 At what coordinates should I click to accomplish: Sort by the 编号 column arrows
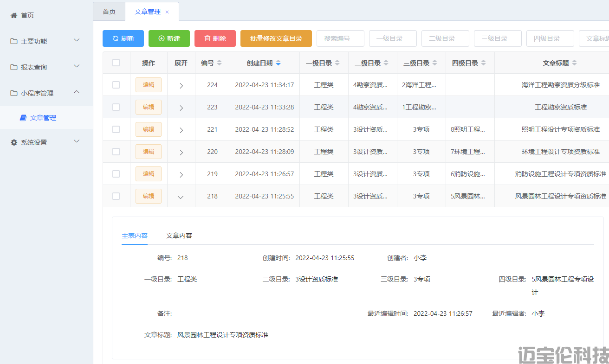(220, 63)
